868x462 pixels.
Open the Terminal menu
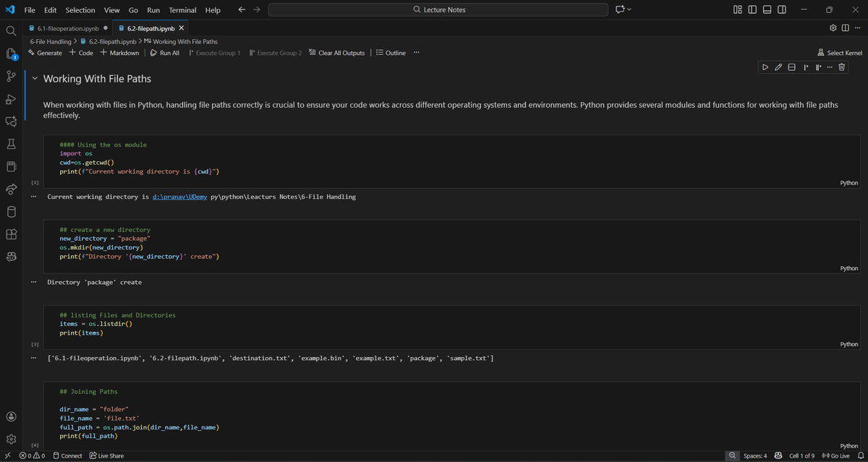click(182, 9)
